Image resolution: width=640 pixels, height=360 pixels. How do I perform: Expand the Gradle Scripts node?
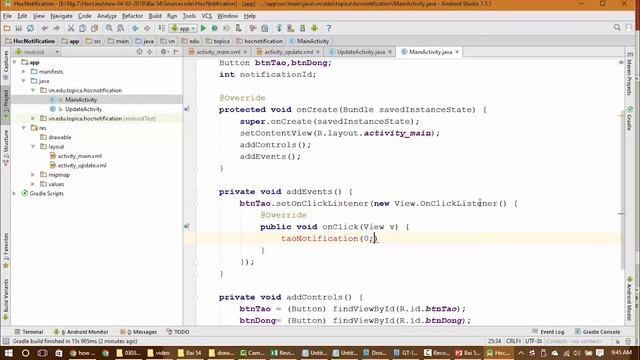pyautogui.click(x=15, y=193)
